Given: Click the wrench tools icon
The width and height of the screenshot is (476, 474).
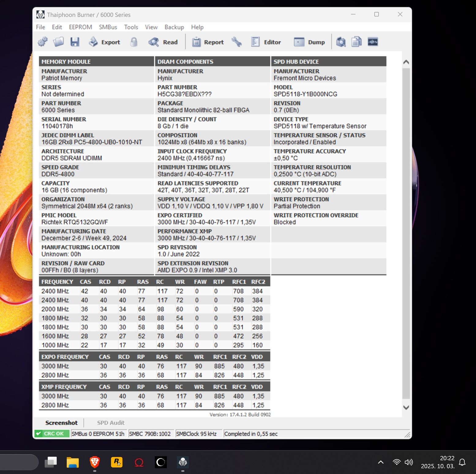Looking at the screenshot, I should click(x=237, y=42).
